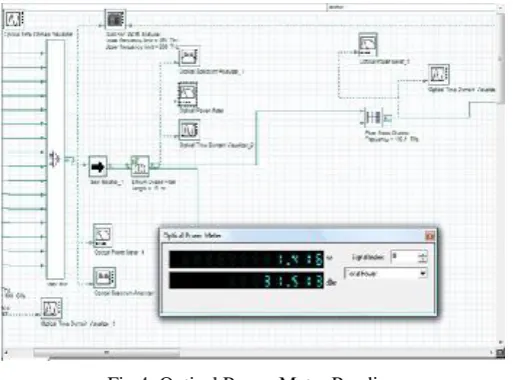Click the dBm power reading 31.513 display

(x=246, y=281)
